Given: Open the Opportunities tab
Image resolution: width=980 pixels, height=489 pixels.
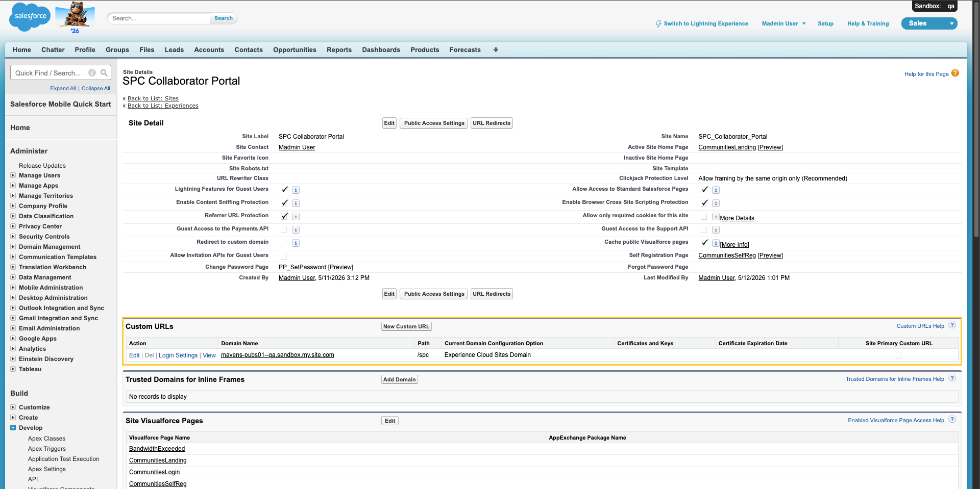Looking at the screenshot, I should point(295,50).
